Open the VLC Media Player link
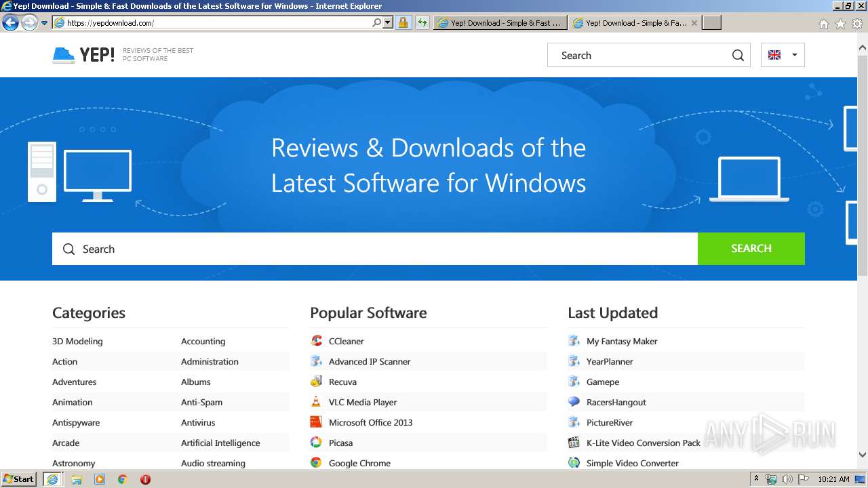This screenshot has width=868, height=488. point(363,403)
